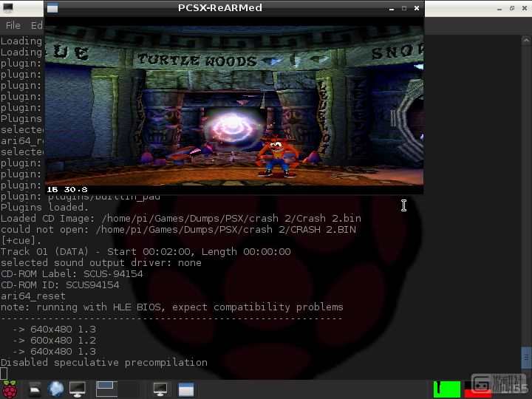The height and width of the screenshot is (399, 532).
Task: Select the terminal window taskbar entry
Action: tap(160, 389)
